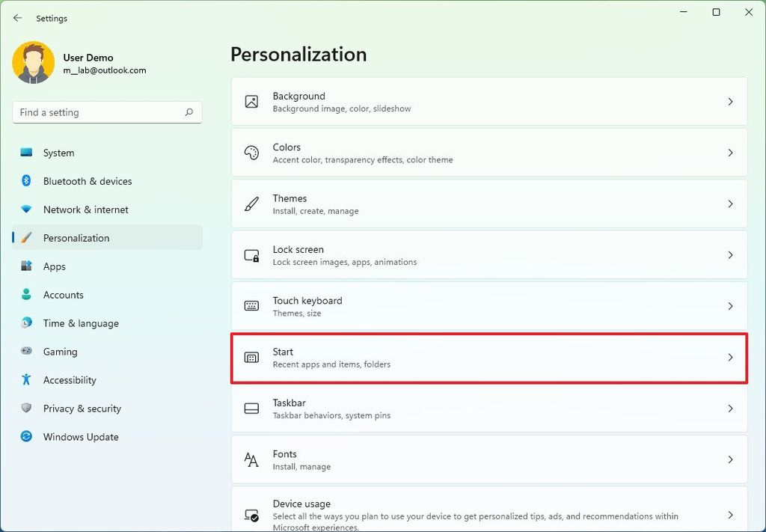Expand the Start settings chevron
766x532 pixels.
pyautogui.click(x=731, y=357)
